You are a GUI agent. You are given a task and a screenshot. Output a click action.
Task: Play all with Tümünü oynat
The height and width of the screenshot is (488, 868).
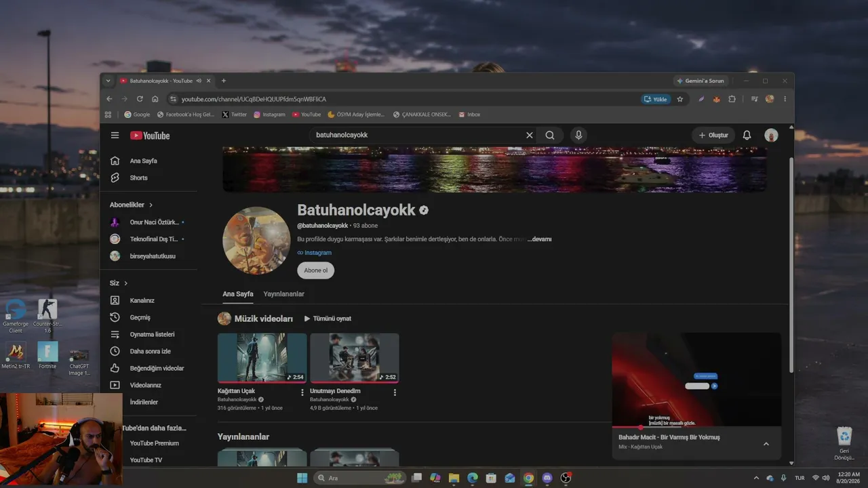(328, 319)
